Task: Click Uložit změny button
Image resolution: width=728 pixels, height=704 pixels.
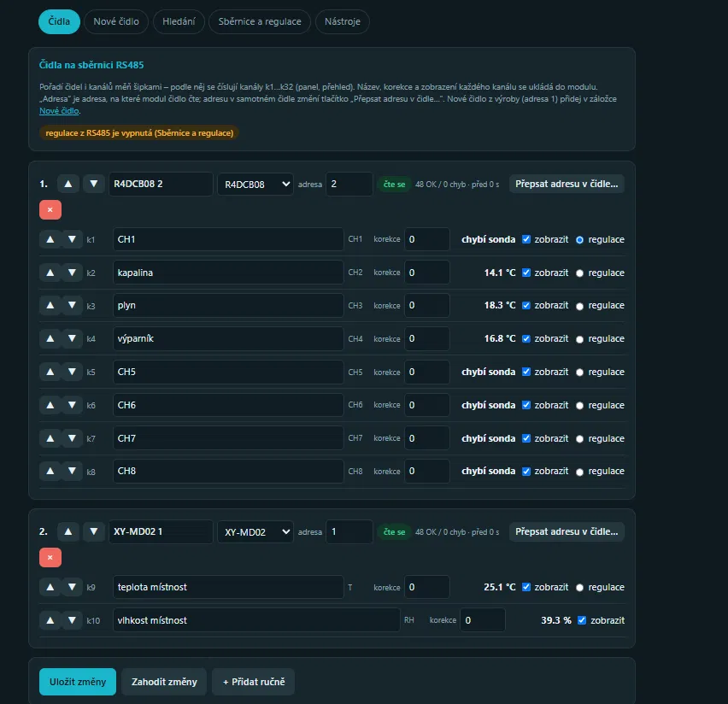Action: [78, 682]
